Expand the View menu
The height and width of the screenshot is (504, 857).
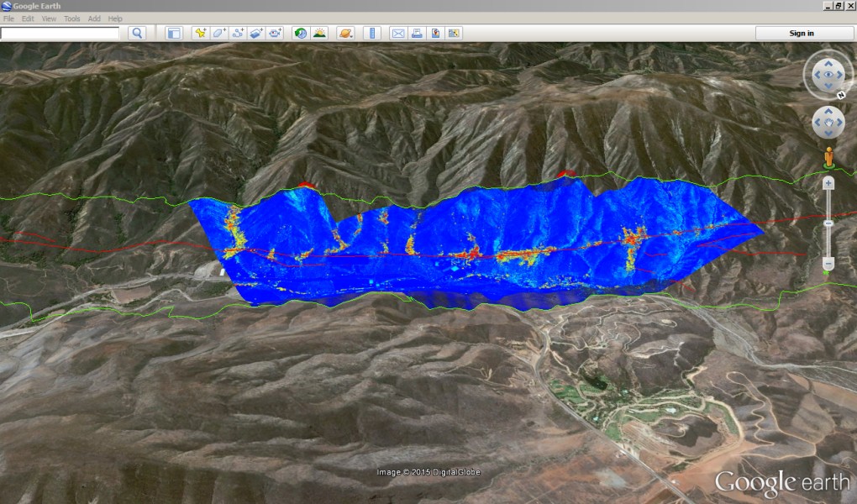50,18
